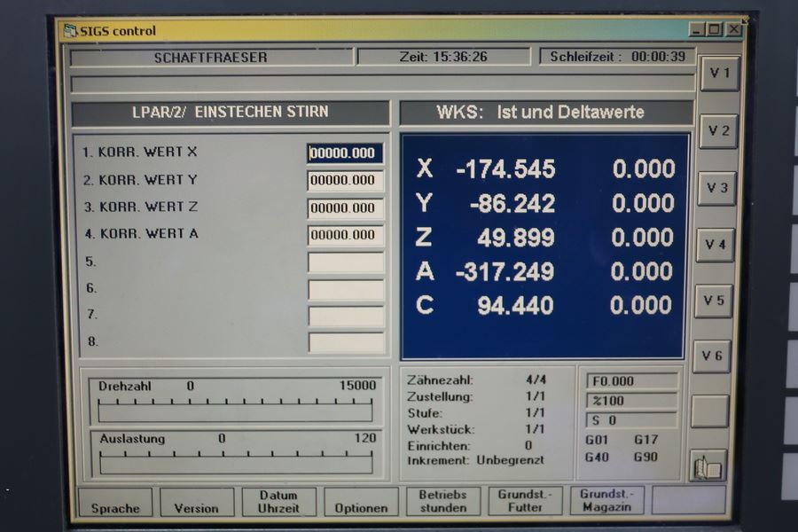Select Grundst.-Futter button
798x532 pixels.
[x=525, y=501]
